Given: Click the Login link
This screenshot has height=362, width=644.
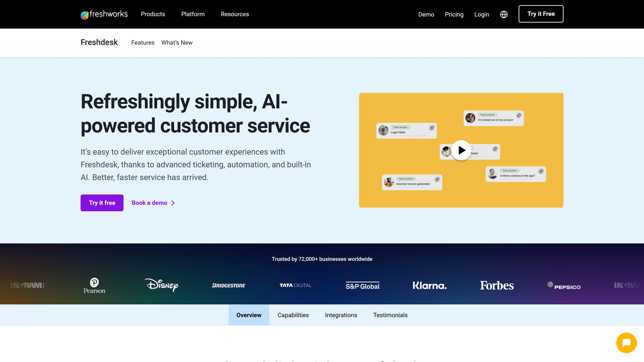Looking at the screenshot, I should (x=482, y=14).
